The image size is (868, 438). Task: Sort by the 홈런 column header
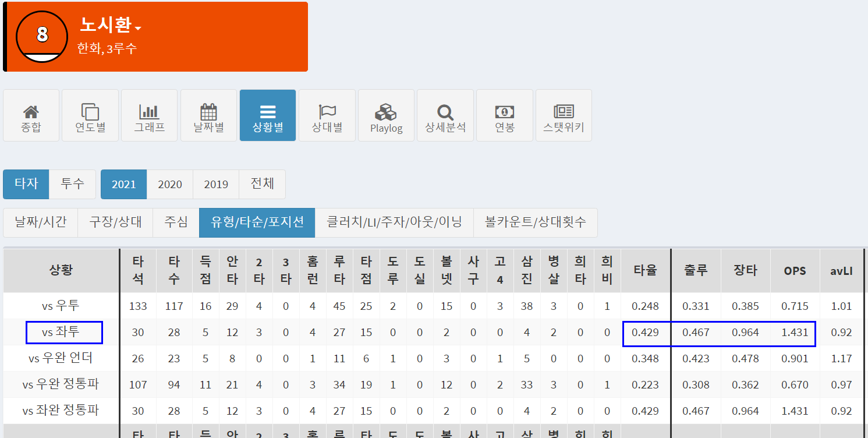(313, 270)
